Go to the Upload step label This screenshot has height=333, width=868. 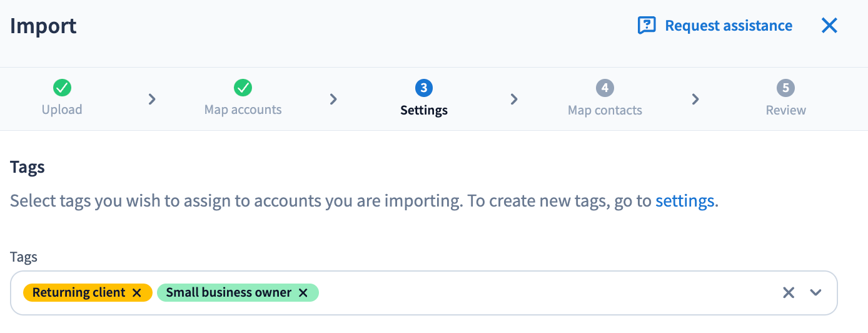tap(62, 110)
